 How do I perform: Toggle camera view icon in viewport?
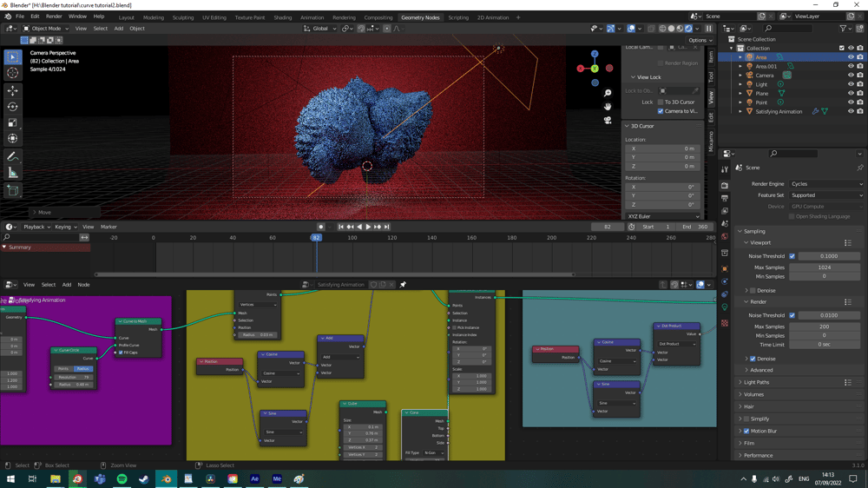[608, 120]
